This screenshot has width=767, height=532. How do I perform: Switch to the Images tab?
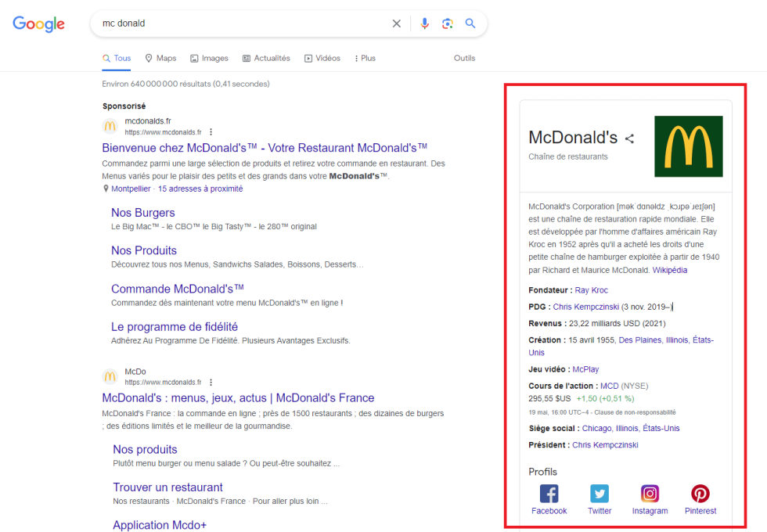click(x=209, y=58)
